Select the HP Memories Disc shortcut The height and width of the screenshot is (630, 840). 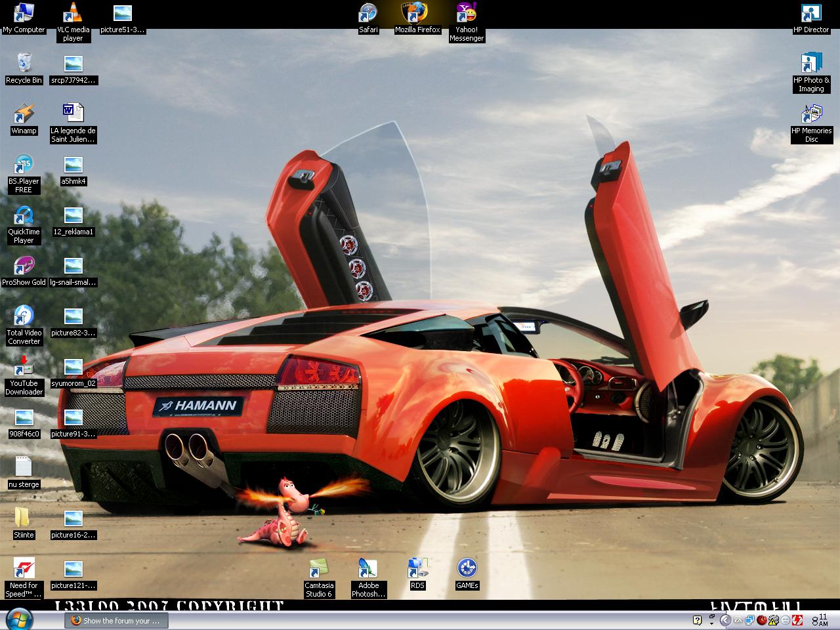[811, 123]
